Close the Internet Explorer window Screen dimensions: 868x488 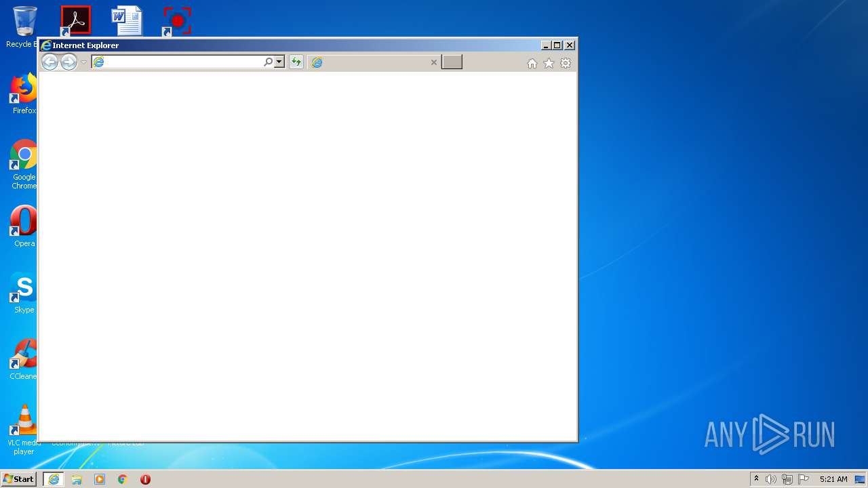[x=570, y=45]
